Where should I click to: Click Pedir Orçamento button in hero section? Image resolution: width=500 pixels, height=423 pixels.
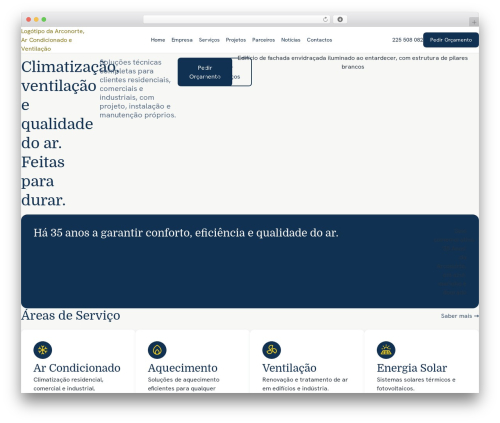click(205, 72)
